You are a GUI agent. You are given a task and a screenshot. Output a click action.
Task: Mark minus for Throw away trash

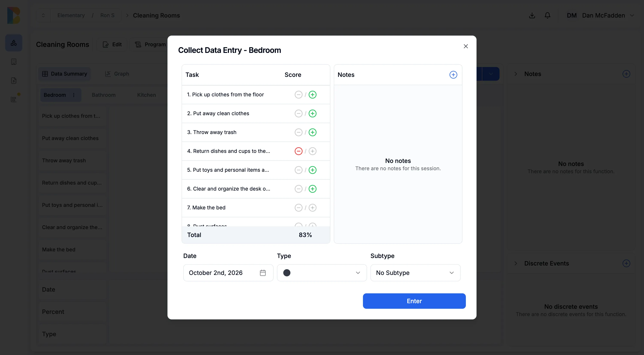[298, 132]
